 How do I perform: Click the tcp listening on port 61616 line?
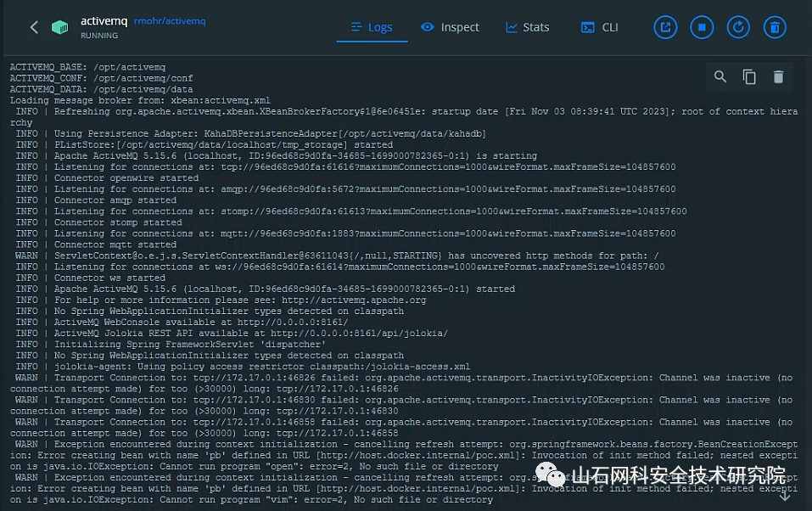click(x=345, y=167)
